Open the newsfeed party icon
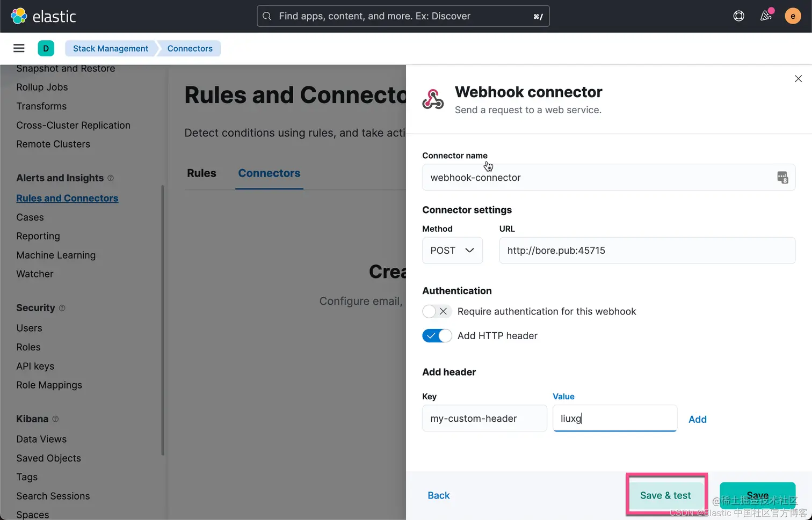Viewport: 812px width, 520px height. [766, 16]
